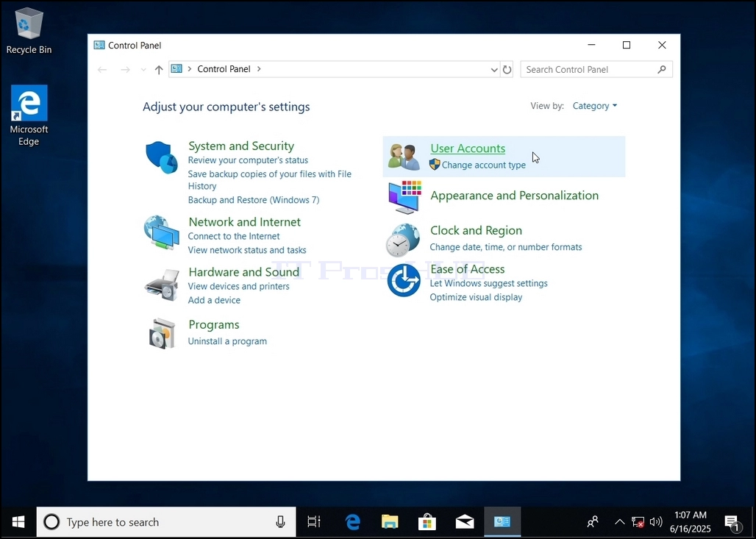Click the search magnifier icon in Control Panel
This screenshot has width=756, height=539.
click(x=662, y=69)
